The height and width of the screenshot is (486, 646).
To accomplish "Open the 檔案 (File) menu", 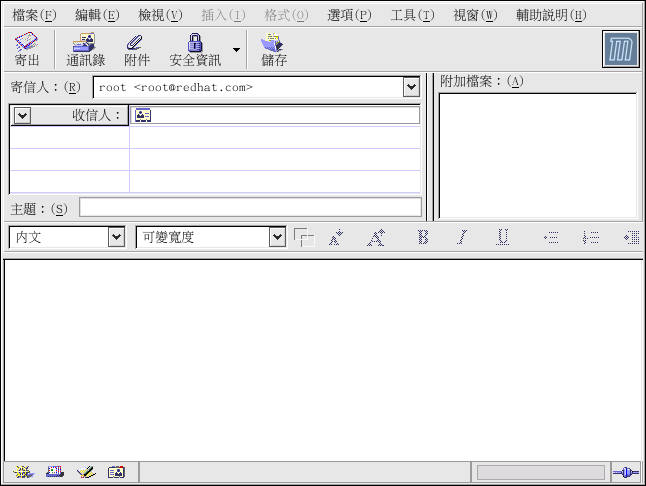I will (x=34, y=15).
